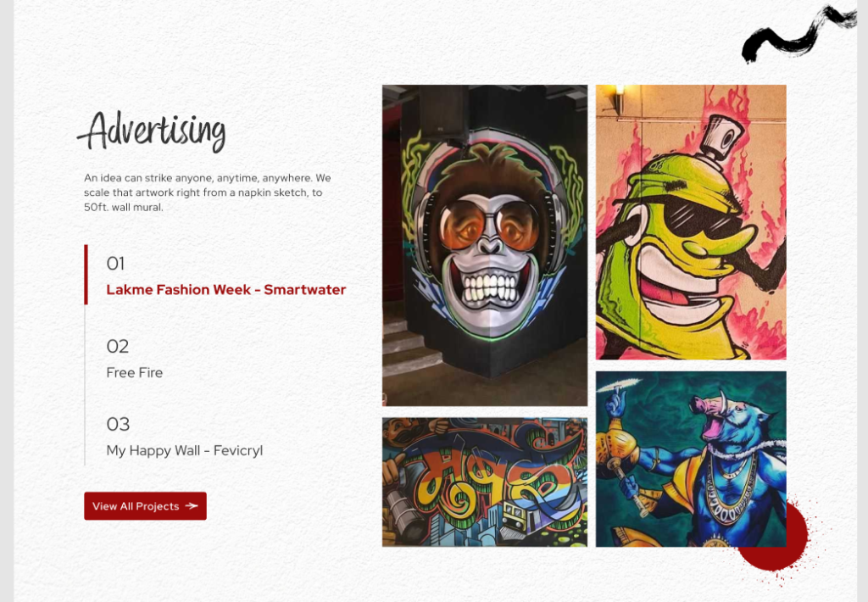Select My Happy Wall - Fevicryl project

pos(184,451)
